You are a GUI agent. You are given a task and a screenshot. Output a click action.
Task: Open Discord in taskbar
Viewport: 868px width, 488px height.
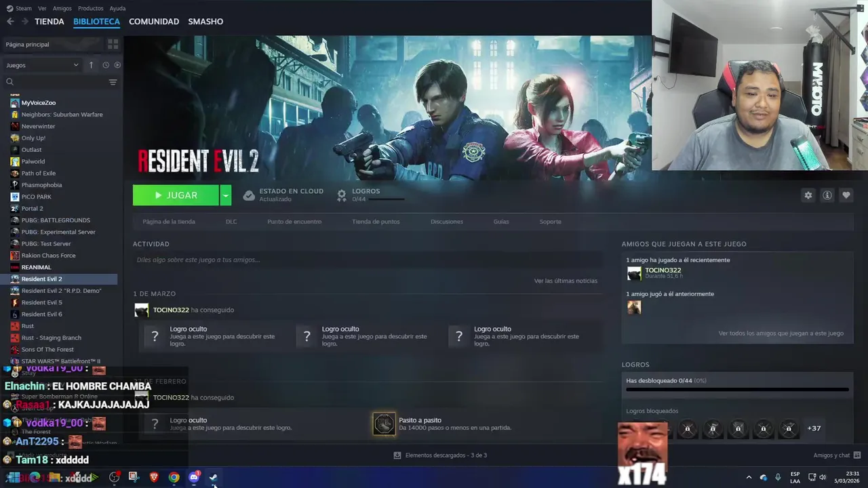click(x=194, y=477)
